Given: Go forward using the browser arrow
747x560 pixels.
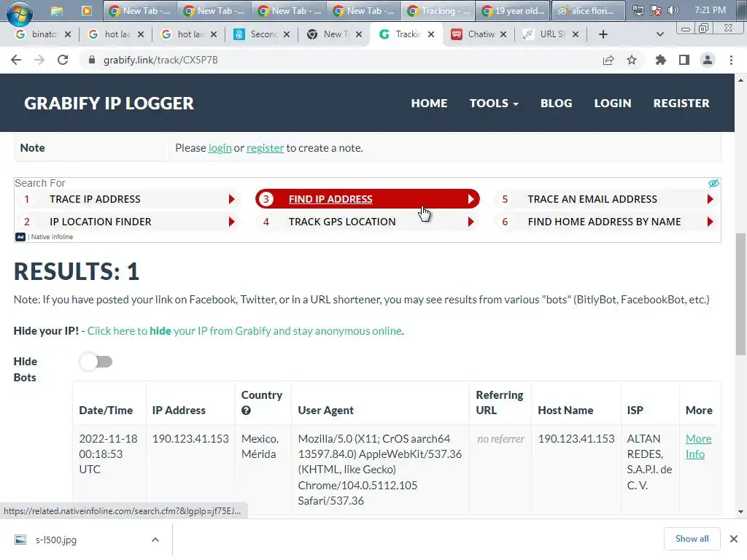Looking at the screenshot, I should [x=39, y=60].
